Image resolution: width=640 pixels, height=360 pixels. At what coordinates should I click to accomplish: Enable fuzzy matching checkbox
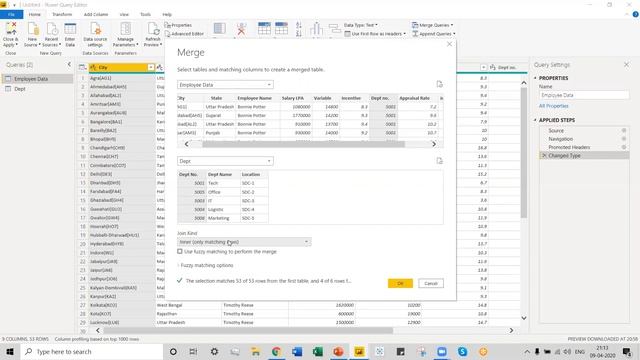pyautogui.click(x=180, y=251)
